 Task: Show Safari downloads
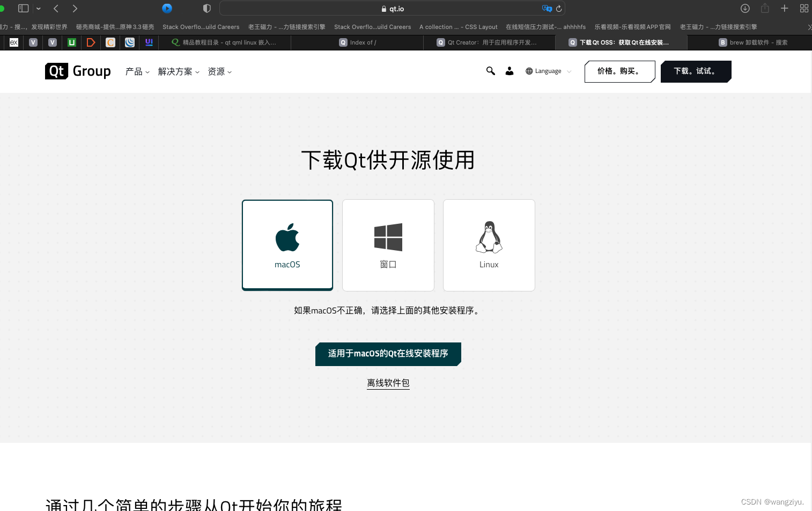pos(745,9)
